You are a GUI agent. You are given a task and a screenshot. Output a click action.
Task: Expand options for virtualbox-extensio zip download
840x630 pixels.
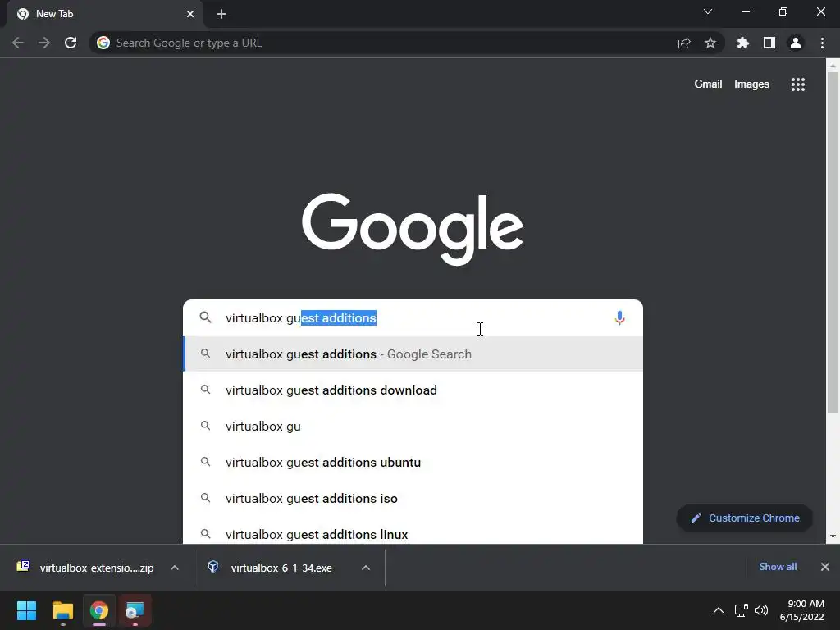click(x=175, y=568)
